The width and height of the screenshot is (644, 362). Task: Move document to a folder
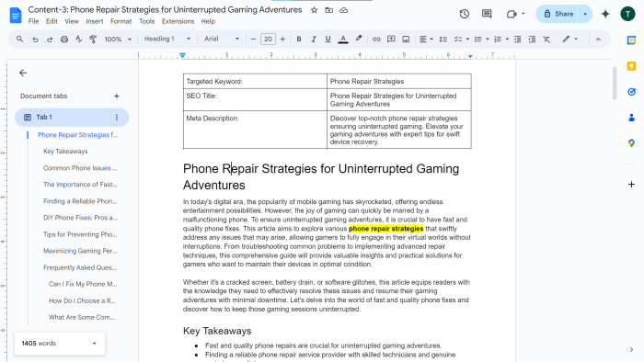pos(329,10)
